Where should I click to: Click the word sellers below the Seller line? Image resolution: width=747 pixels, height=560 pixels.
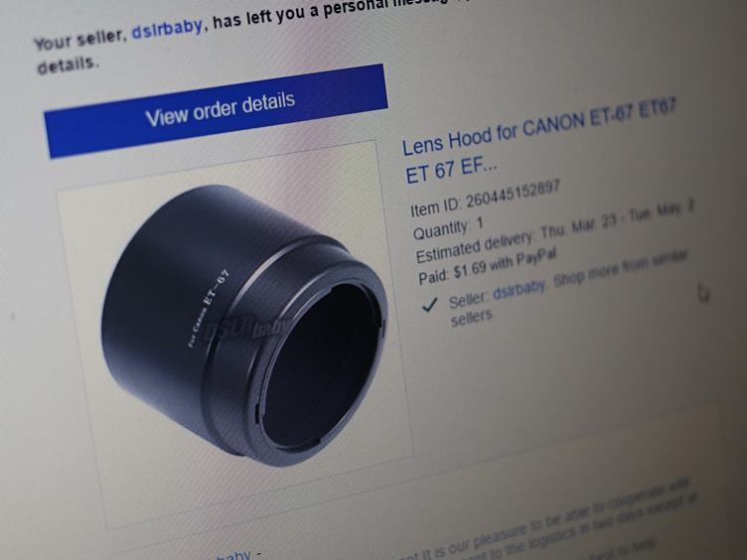tap(472, 318)
